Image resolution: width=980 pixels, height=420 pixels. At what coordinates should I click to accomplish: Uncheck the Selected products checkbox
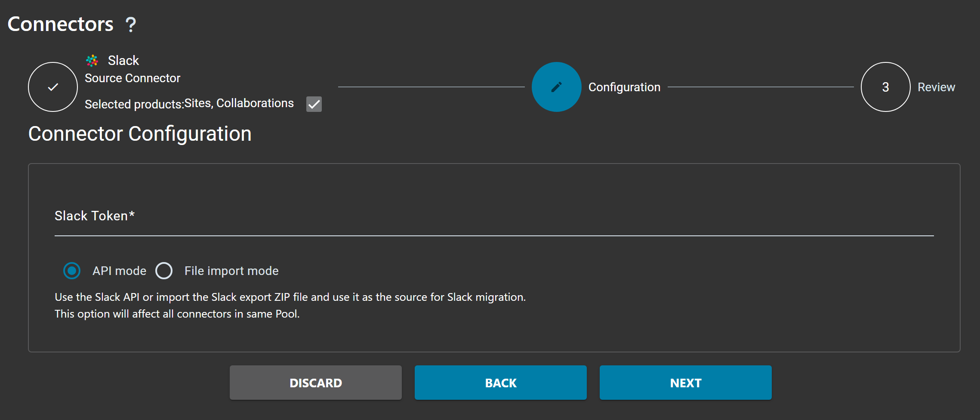tap(314, 104)
